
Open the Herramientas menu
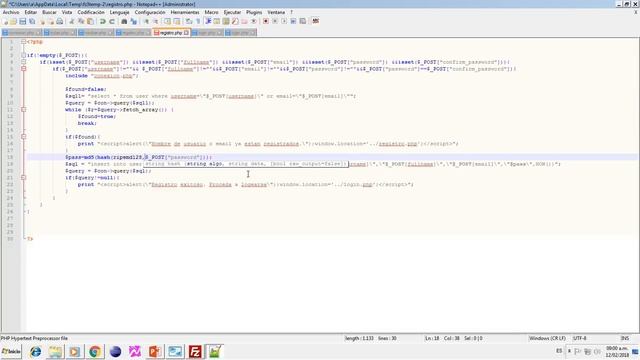point(184,12)
